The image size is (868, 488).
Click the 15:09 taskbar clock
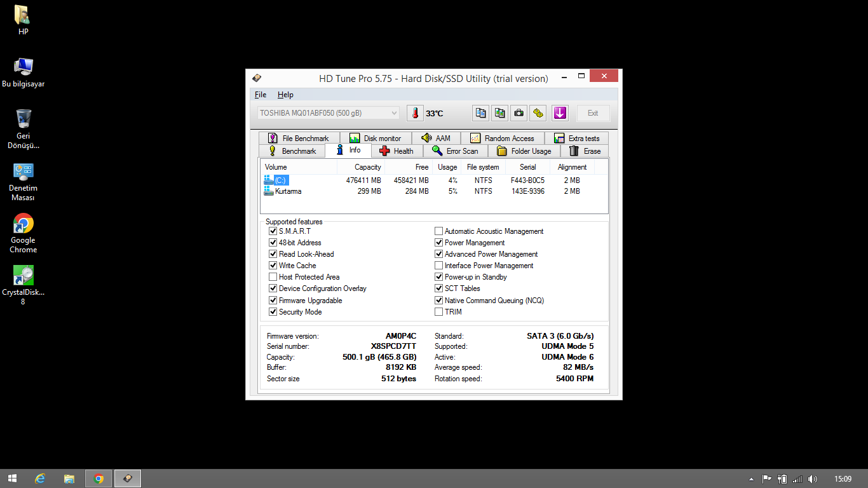point(843,478)
